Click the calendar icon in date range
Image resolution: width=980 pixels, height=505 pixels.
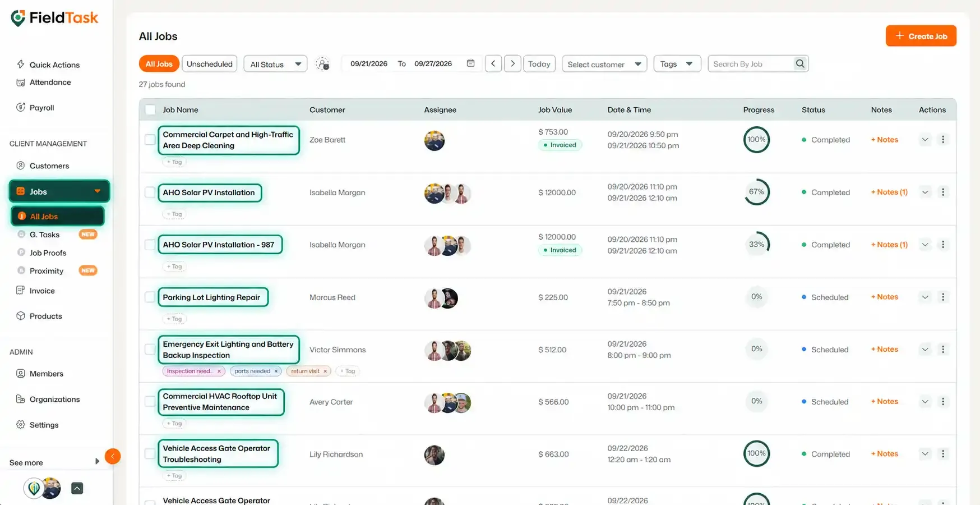click(x=470, y=63)
